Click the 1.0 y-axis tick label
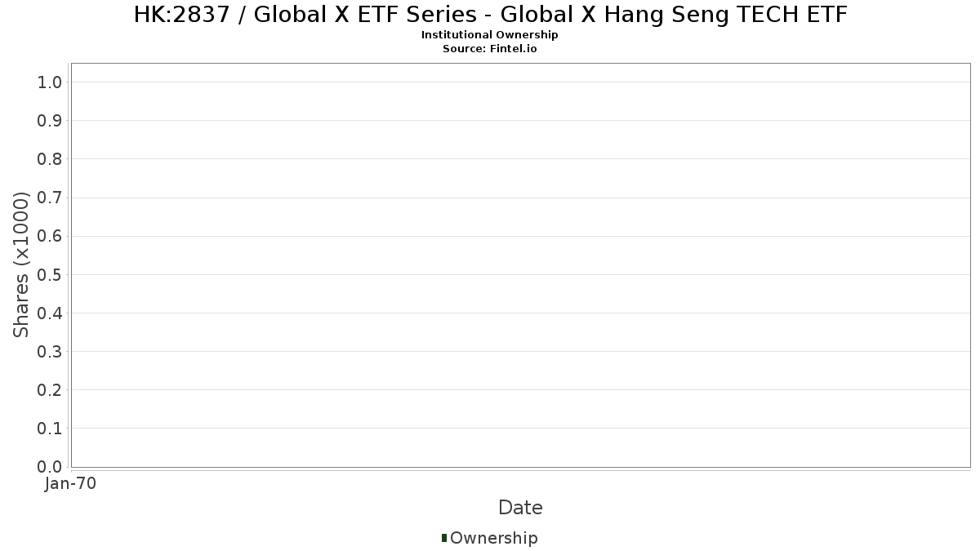 click(50, 82)
